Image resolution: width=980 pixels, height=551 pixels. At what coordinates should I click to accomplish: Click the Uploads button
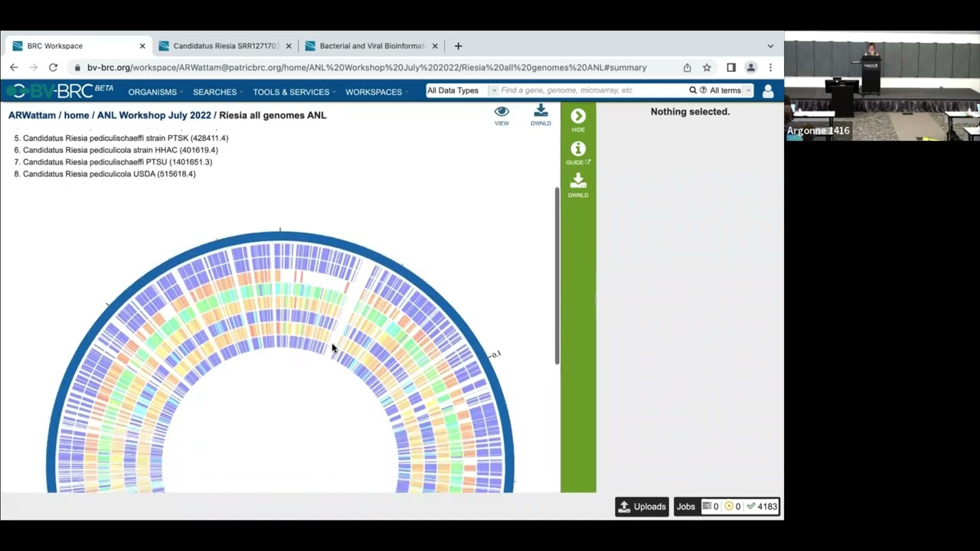(642, 507)
